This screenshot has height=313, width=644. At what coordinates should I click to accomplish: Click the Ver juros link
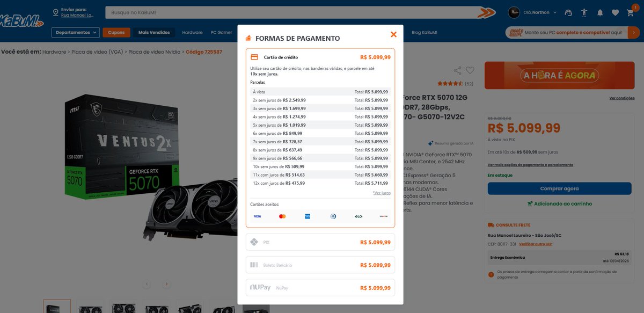[382, 193]
